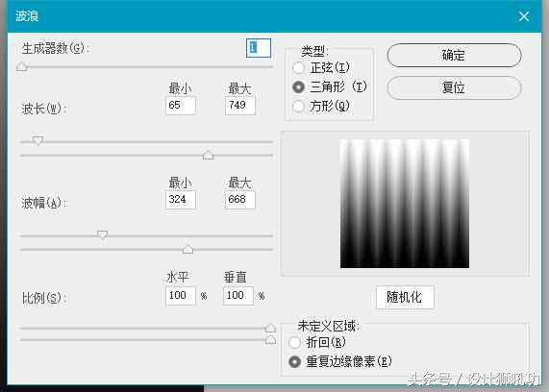The image size is (549, 392).
Task: Click the 生成器数(G) label
Action: click(56, 48)
